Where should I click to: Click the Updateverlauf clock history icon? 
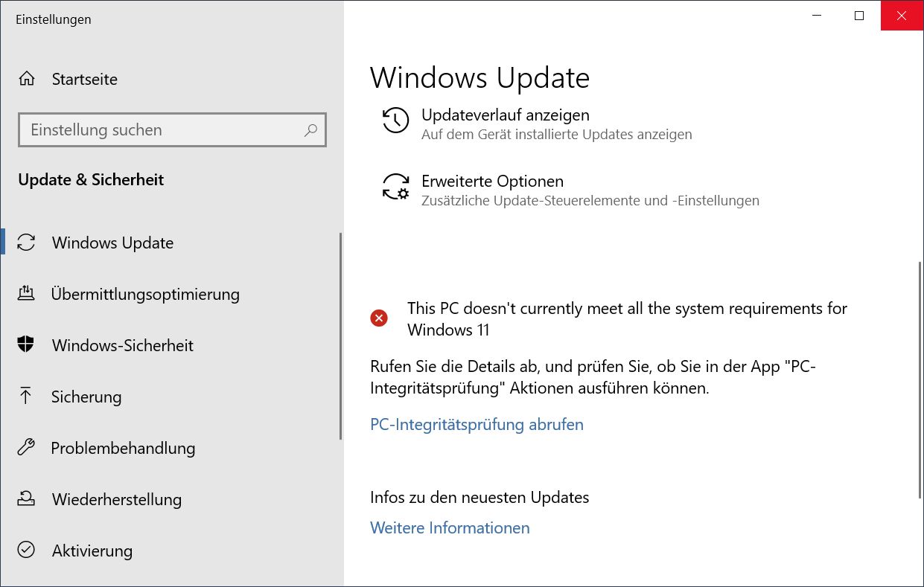coord(395,121)
